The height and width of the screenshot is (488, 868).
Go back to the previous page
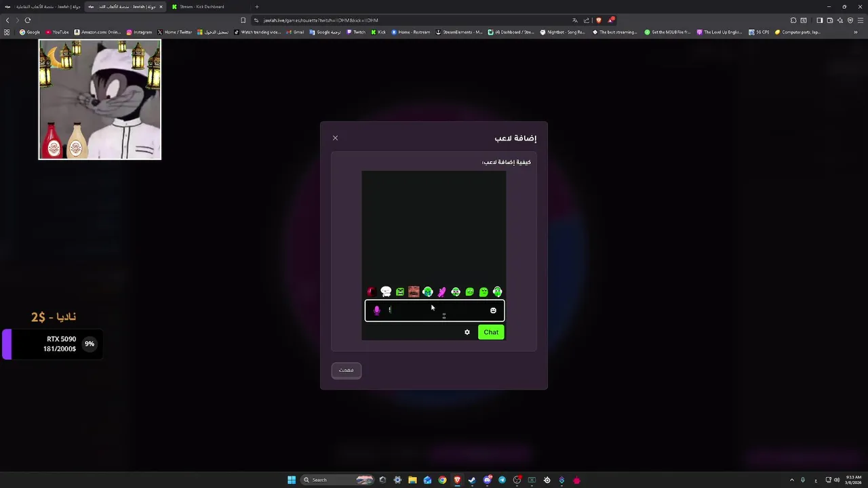[7, 20]
